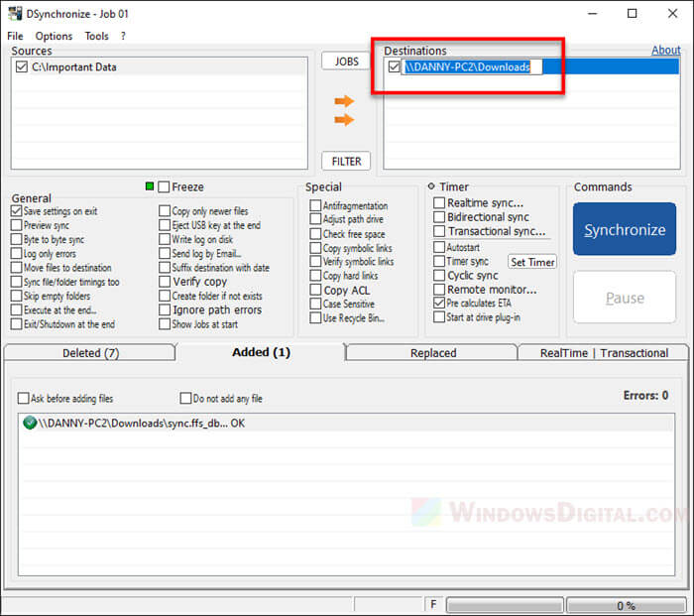694x616 pixels.
Task: Enable Autostart
Action: point(439,247)
